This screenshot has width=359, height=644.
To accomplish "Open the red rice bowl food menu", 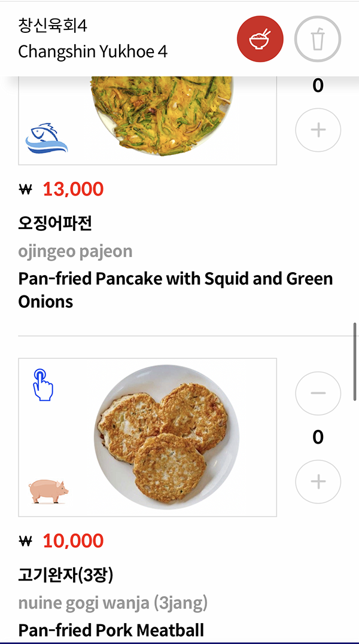I will point(260,39).
